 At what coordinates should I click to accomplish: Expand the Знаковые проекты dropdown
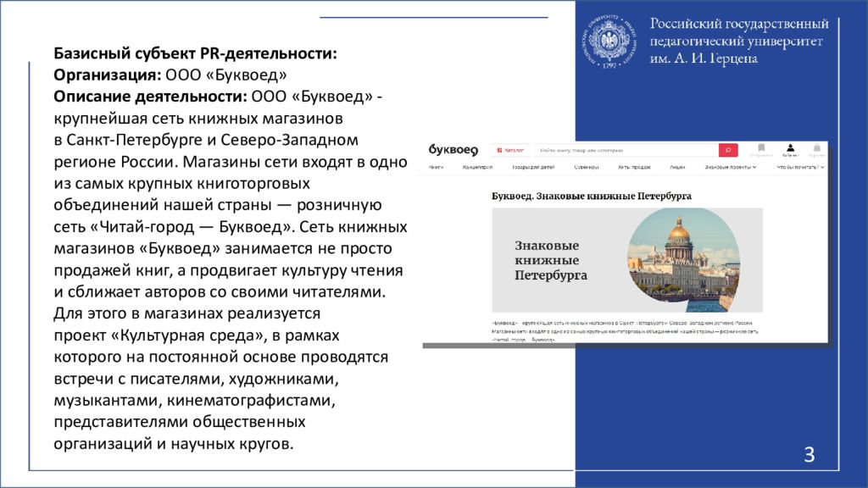coord(730,167)
